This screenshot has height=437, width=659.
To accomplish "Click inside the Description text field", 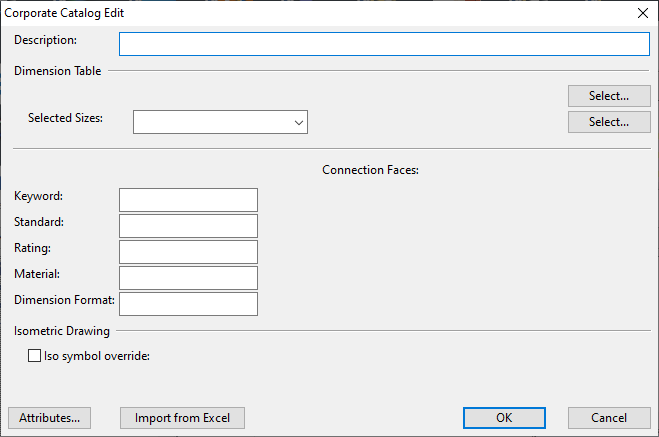I will 384,44.
